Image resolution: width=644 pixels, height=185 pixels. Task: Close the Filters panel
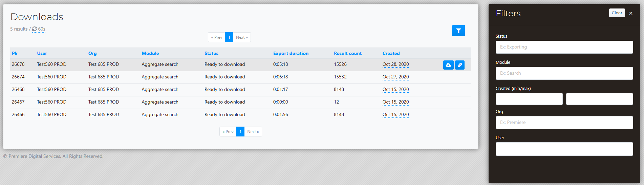[631, 13]
